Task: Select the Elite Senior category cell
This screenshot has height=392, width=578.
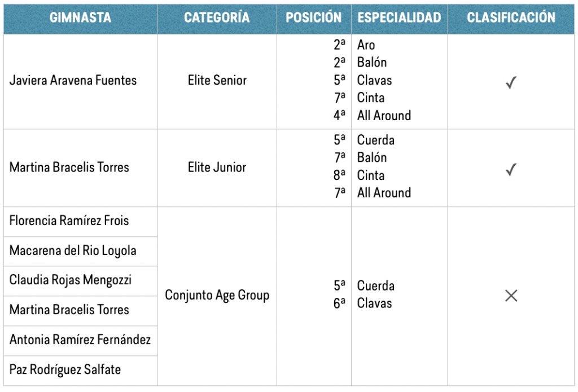Action: click(217, 80)
